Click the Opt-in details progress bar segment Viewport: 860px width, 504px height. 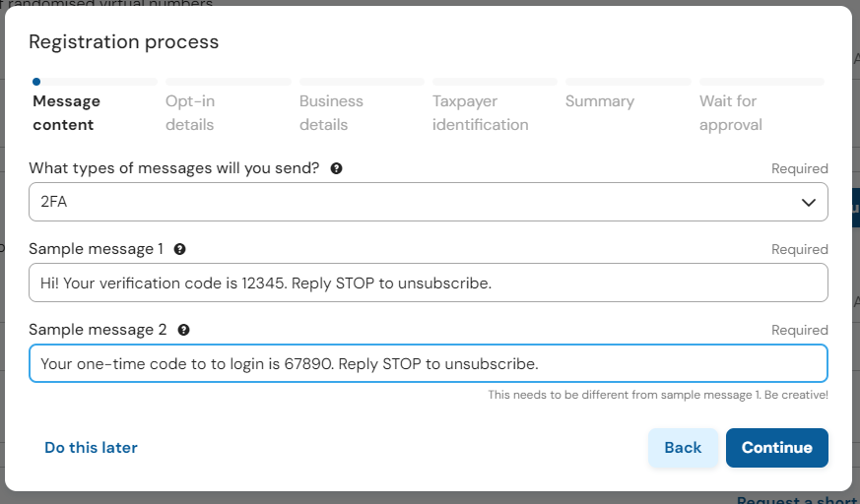(x=229, y=82)
